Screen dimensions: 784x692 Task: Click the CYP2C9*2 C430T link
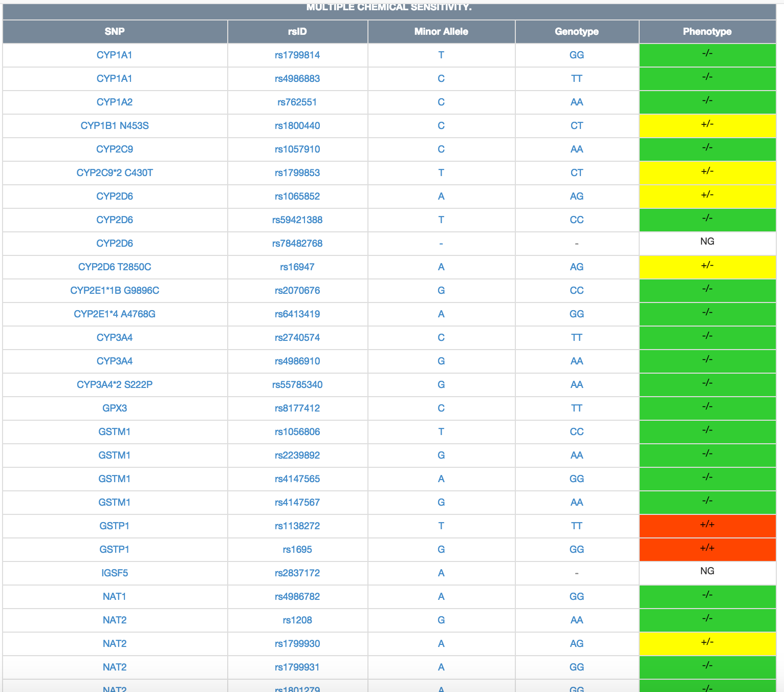tap(115, 173)
